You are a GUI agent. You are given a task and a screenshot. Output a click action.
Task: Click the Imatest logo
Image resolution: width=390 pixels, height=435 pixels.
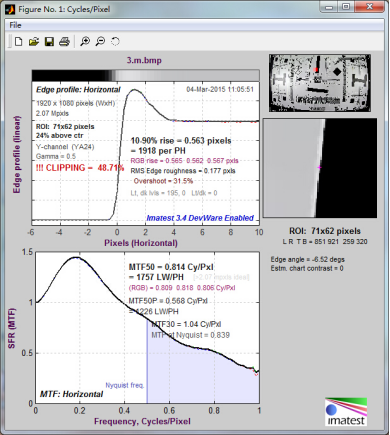[346, 412]
